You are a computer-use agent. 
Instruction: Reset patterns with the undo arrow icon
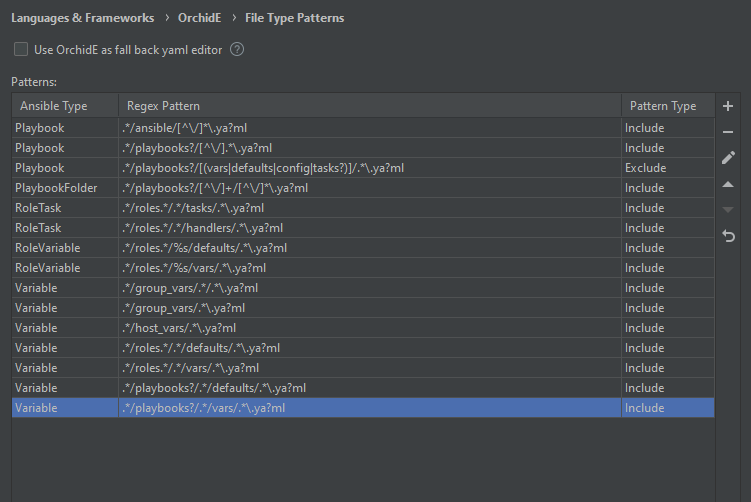[728, 236]
